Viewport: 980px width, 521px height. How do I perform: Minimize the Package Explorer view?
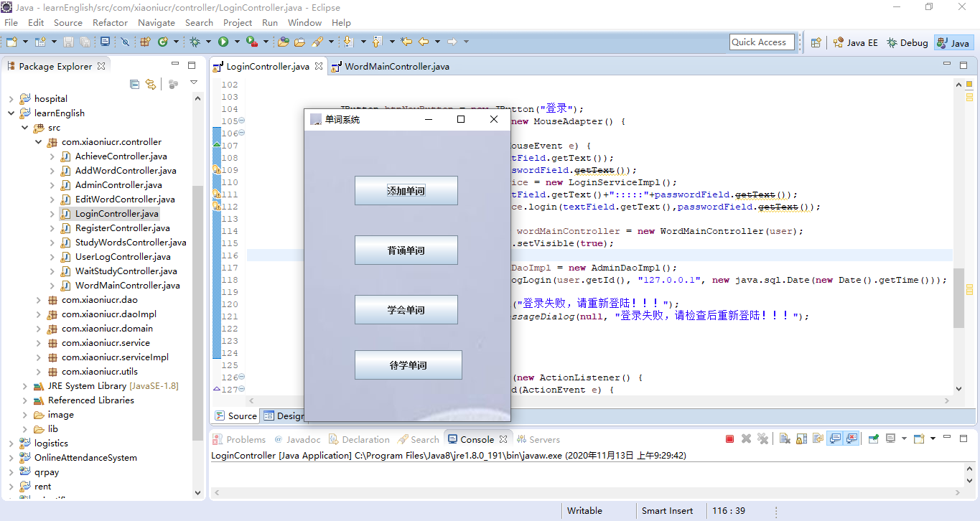point(174,65)
